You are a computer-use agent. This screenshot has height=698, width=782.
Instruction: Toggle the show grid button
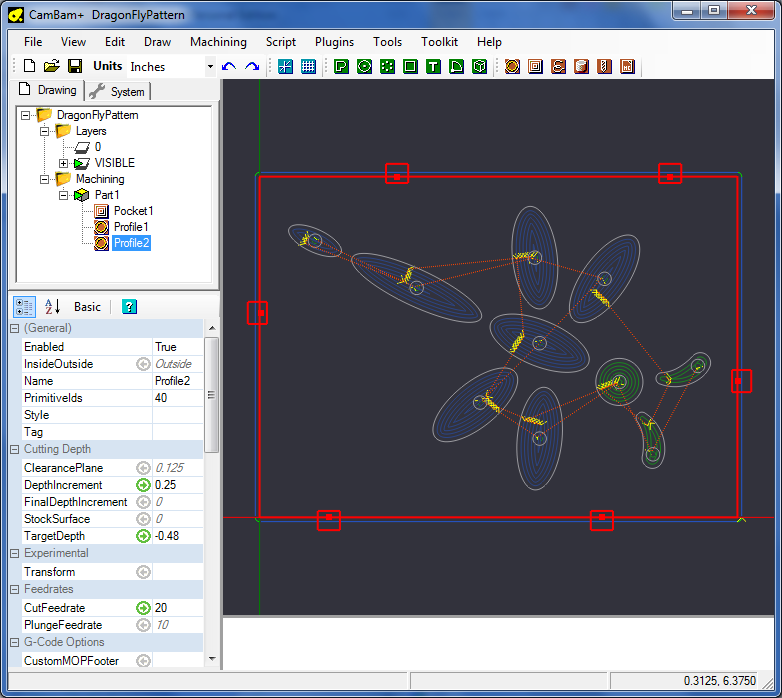309,66
